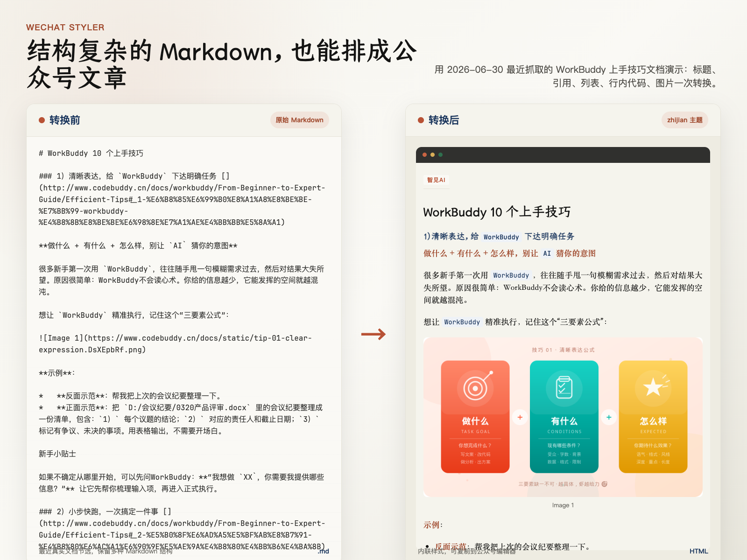747x560 pixels.
Task: Click inline code WorkBuddy in 想让 sentence
Action: click(462, 322)
